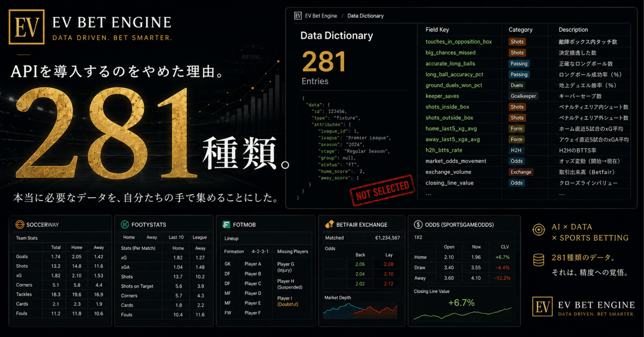Click the Form badge for home_last5_xg_avg
Screen dimensions: 644x337
click(516, 128)
